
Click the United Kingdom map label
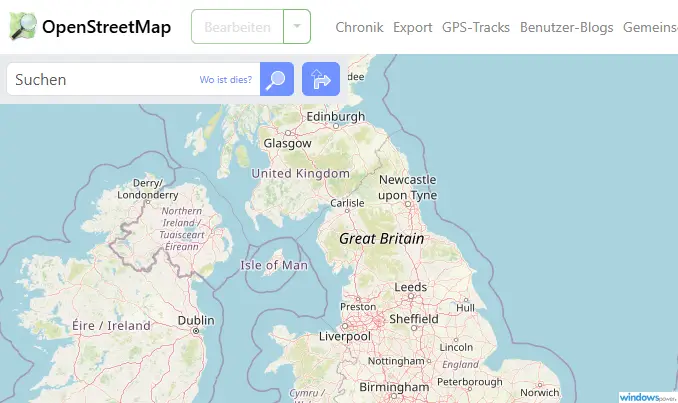point(301,173)
